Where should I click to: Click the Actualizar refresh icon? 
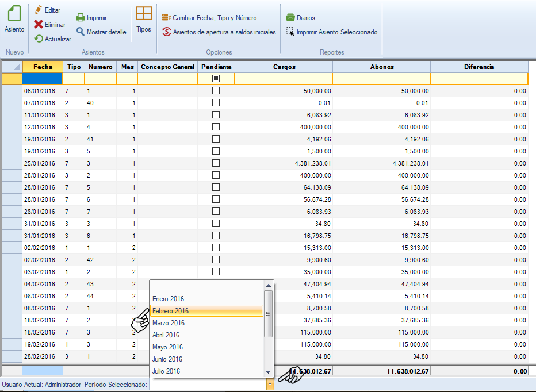tap(39, 39)
